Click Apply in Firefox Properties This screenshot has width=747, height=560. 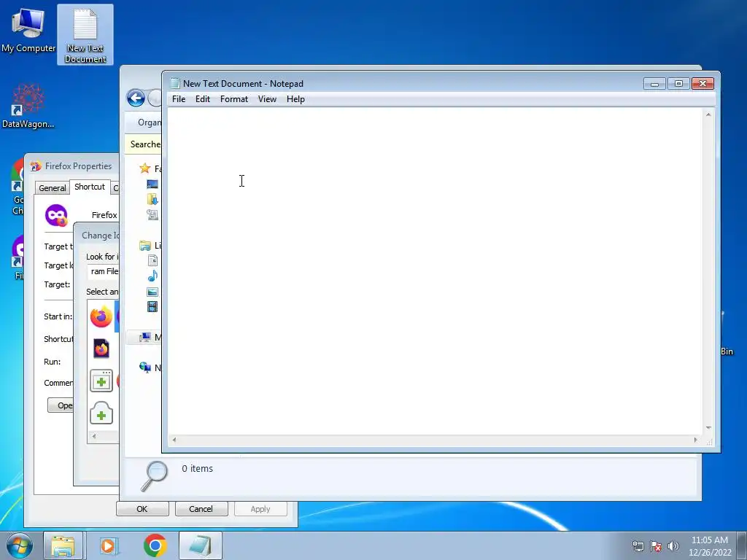click(x=260, y=508)
